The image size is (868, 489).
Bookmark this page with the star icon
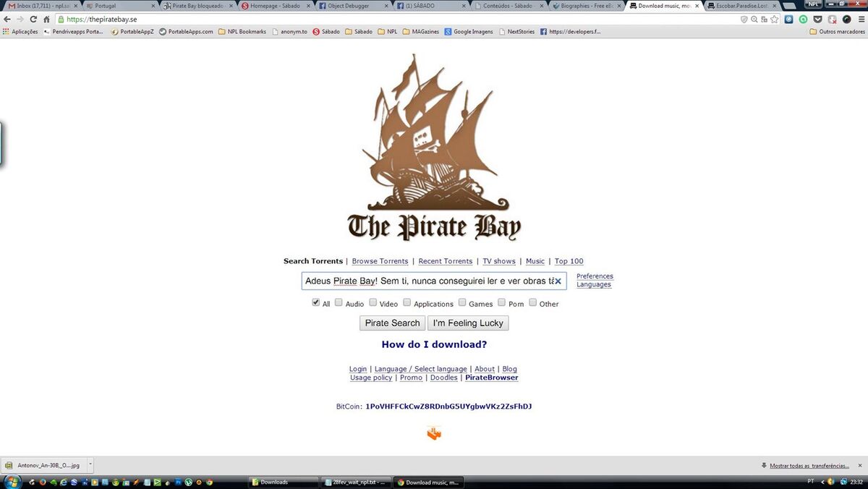(x=775, y=20)
